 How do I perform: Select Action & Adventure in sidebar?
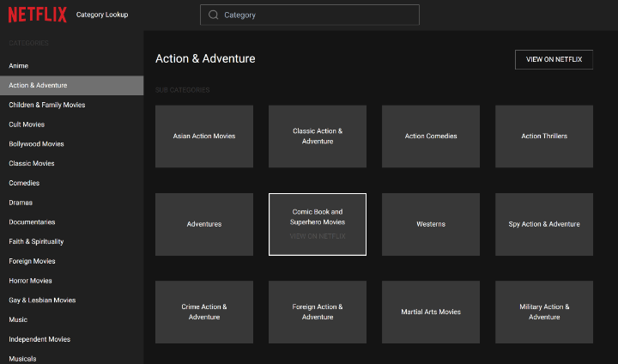(x=72, y=86)
